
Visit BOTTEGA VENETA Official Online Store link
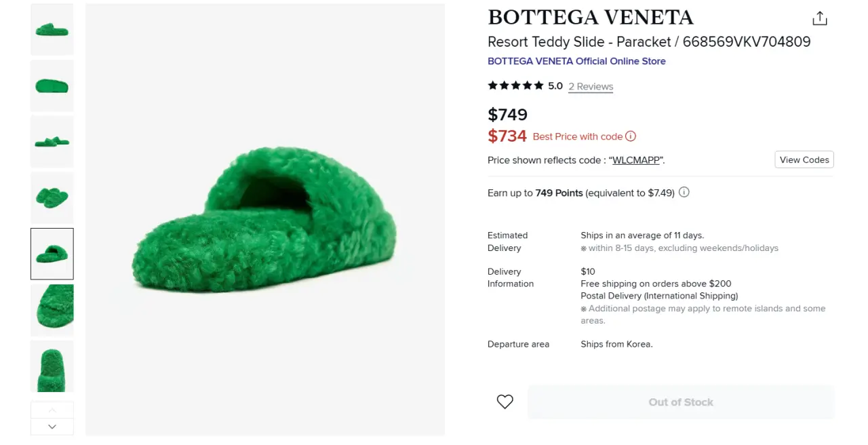pyautogui.click(x=576, y=61)
